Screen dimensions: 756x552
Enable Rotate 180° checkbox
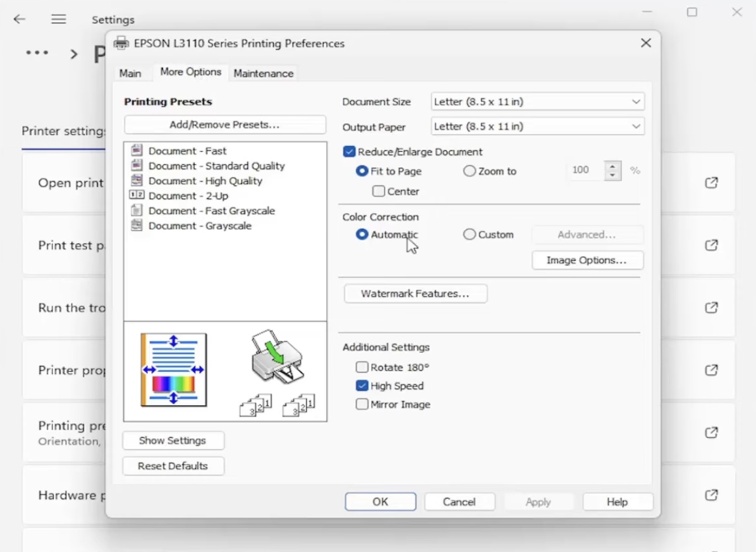pyautogui.click(x=362, y=367)
